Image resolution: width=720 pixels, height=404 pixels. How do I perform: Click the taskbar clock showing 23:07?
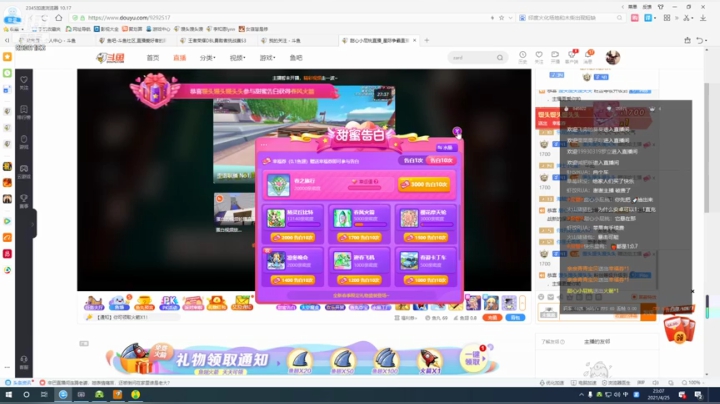(658, 394)
